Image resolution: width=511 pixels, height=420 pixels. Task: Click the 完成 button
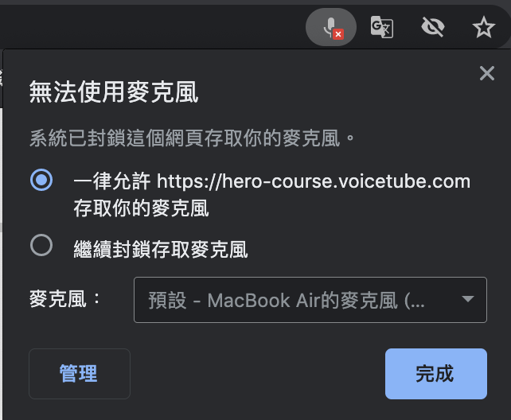[x=436, y=374]
